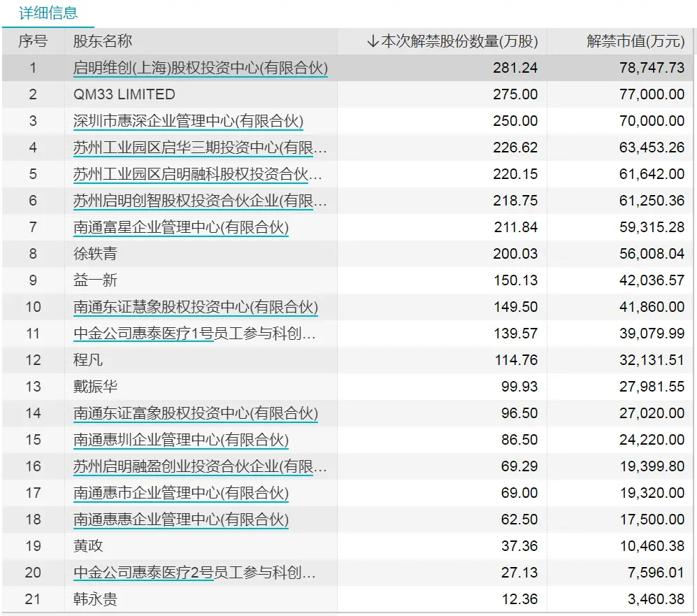Sort by 本次解禁股份数量 column header

click(x=452, y=41)
